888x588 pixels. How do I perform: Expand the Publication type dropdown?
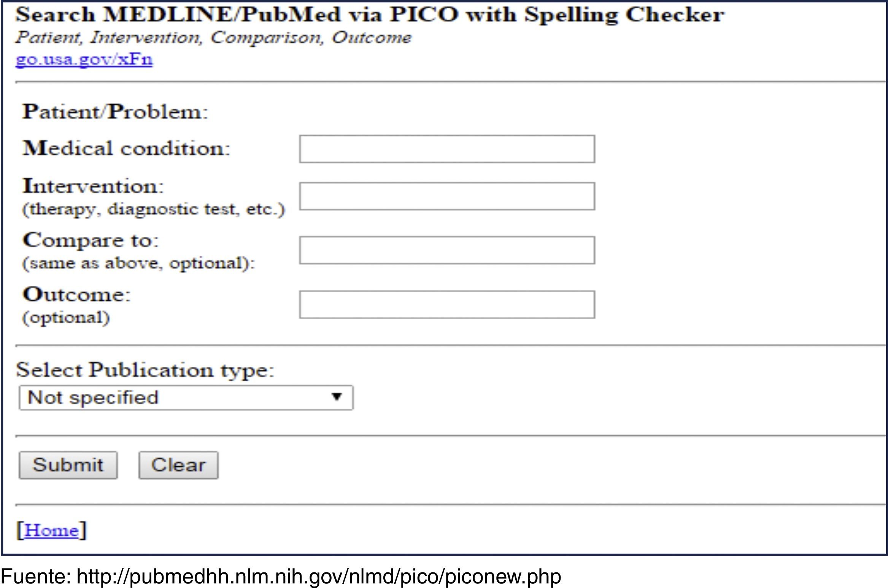point(186,398)
